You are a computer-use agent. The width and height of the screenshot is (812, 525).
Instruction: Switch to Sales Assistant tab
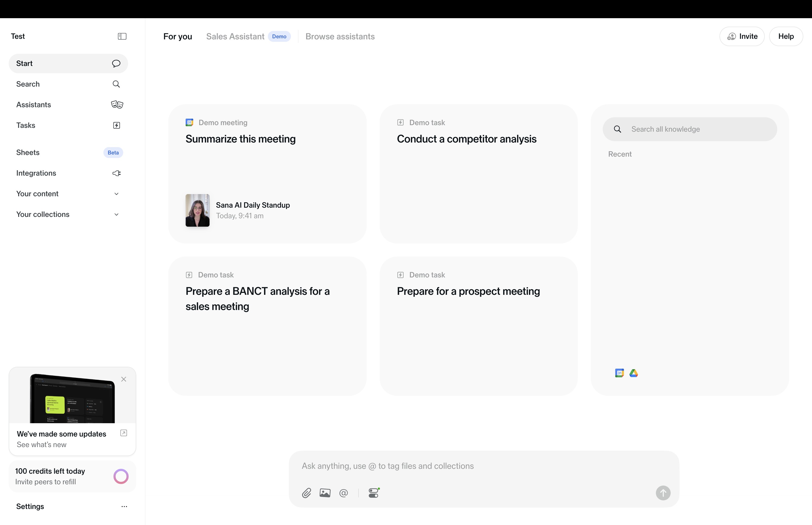point(235,36)
